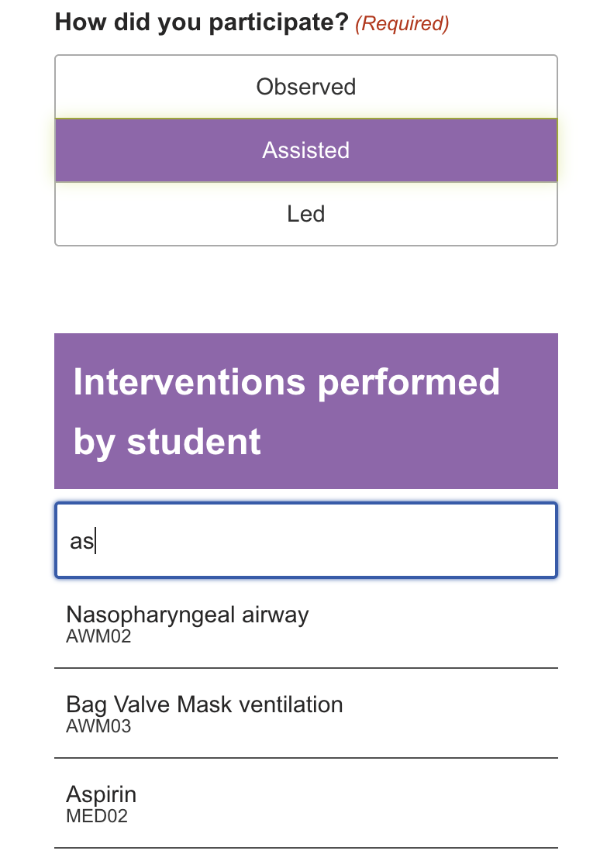Click the 'How did you participate?' label

coord(202,22)
